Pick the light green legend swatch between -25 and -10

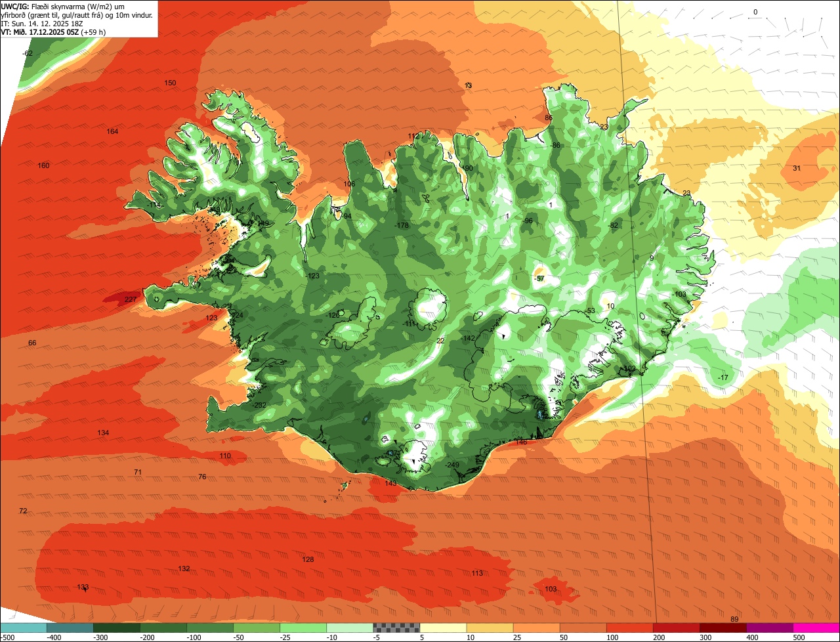[303, 628]
